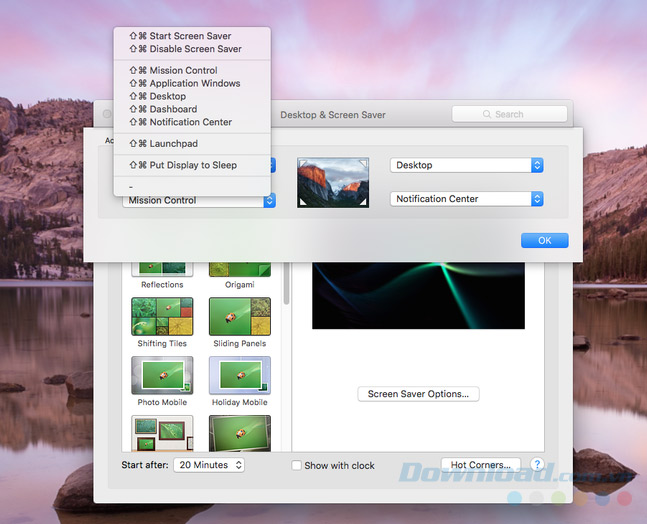The width and height of the screenshot is (647, 524).
Task: Open Screen Saver Options dialog
Action: (x=418, y=394)
